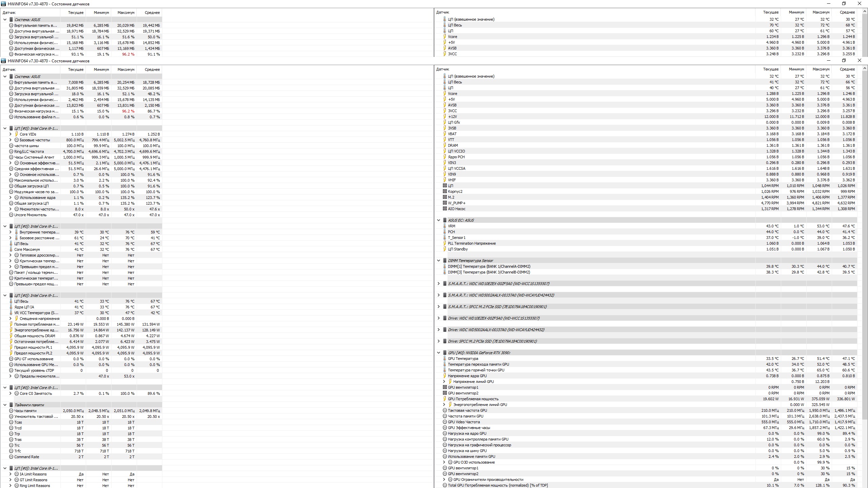Expand the Core VIDs sensor row
Image resolution: width=868 pixels, height=488 pixels.
coord(11,134)
